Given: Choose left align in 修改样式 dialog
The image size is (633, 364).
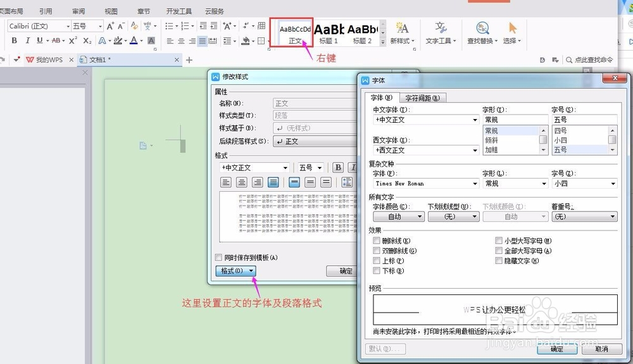Looking at the screenshot, I should coord(226,182).
